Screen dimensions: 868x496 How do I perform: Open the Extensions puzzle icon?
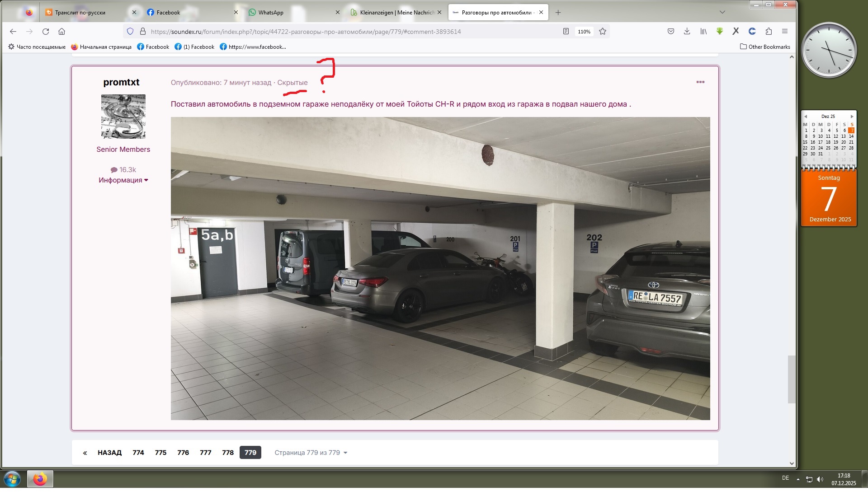pos(769,31)
